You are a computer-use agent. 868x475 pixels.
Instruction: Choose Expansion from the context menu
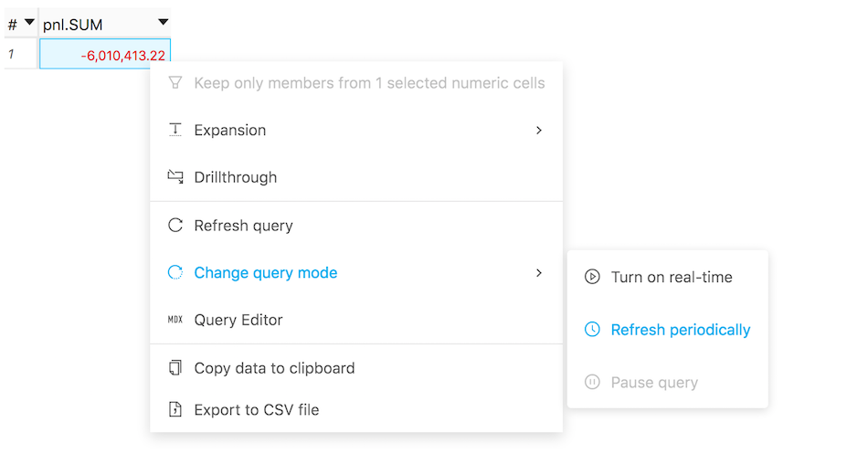[356, 130]
